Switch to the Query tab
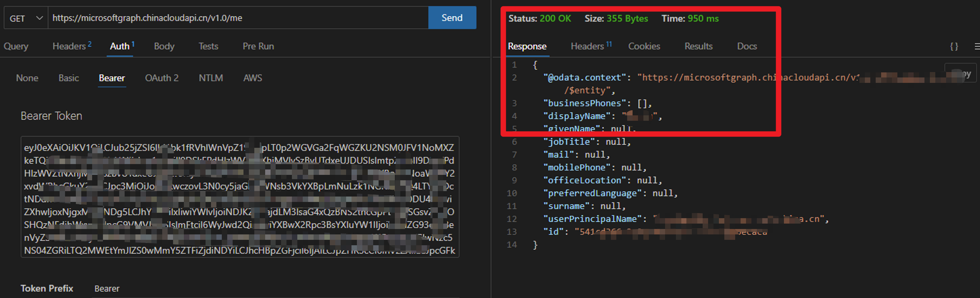This screenshot has height=298, width=980. [16, 46]
